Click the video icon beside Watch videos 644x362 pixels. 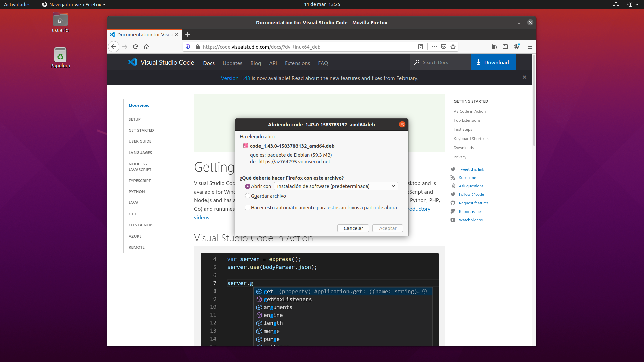453,220
